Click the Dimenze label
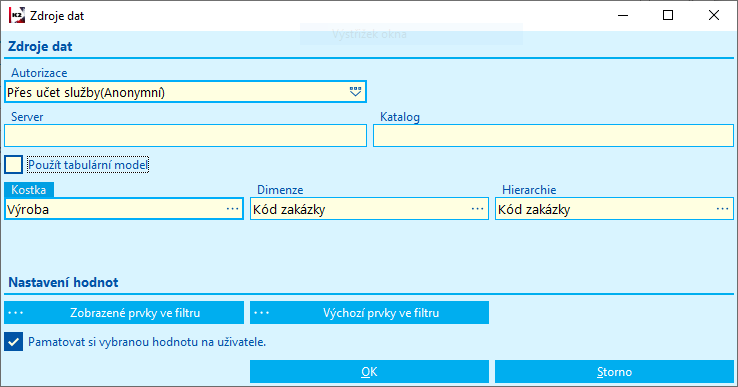Screen dimensions: 738x387 [x=280, y=190]
